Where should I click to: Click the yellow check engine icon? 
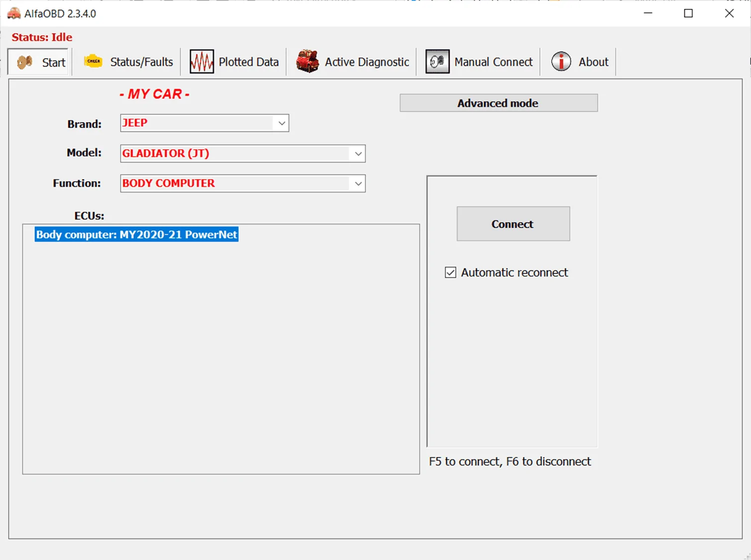93,61
